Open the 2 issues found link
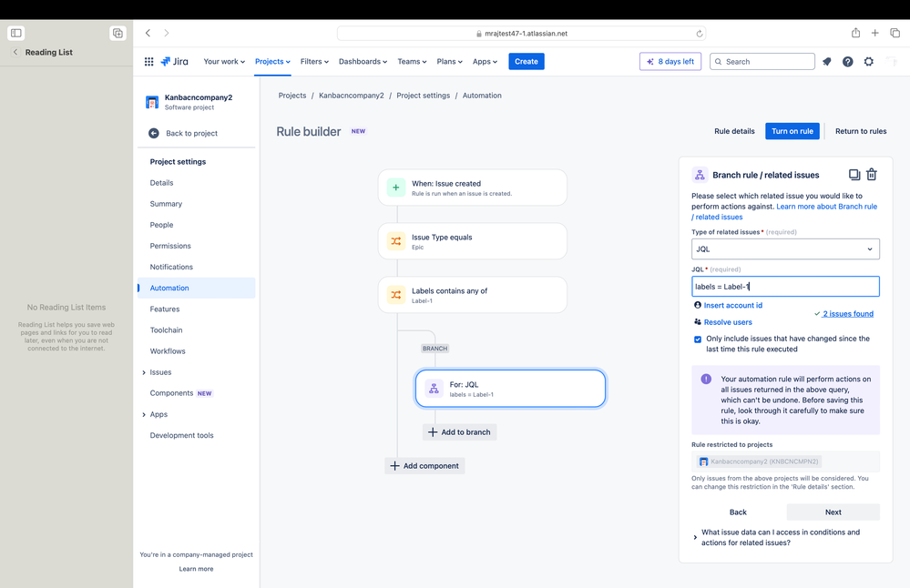The height and width of the screenshot is (588, 910). (x=847, y=314)
